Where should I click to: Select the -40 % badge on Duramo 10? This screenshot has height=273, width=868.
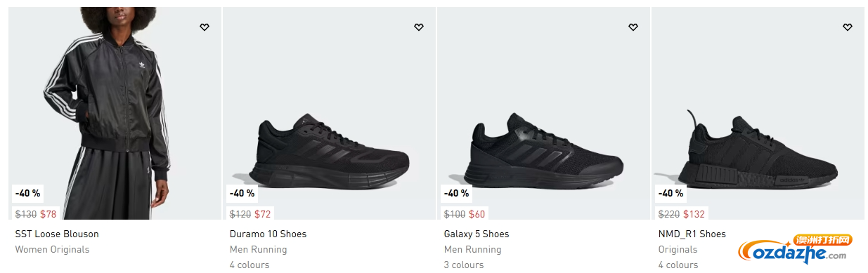pyautogui.click(x=242, y=193)
